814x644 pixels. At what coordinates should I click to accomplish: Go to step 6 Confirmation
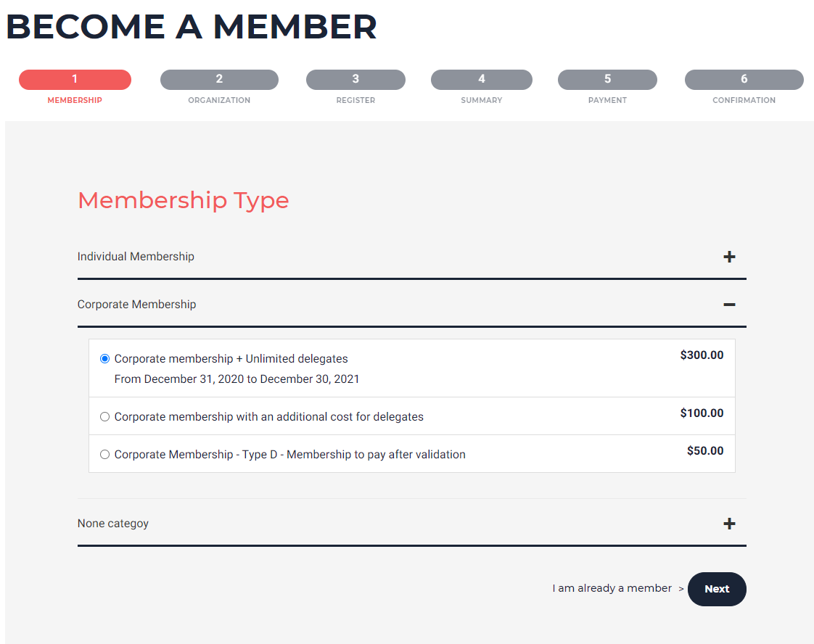(744, 80)
